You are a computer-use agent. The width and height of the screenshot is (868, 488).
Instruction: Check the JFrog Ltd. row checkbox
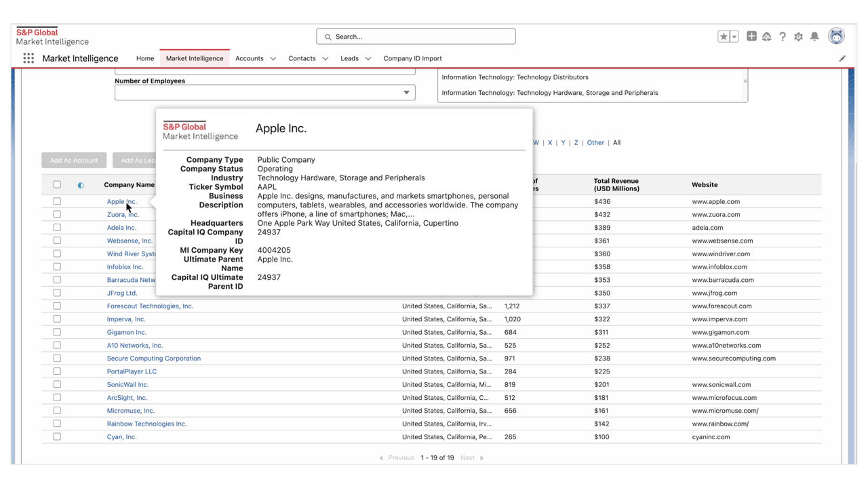coord(57,293)
